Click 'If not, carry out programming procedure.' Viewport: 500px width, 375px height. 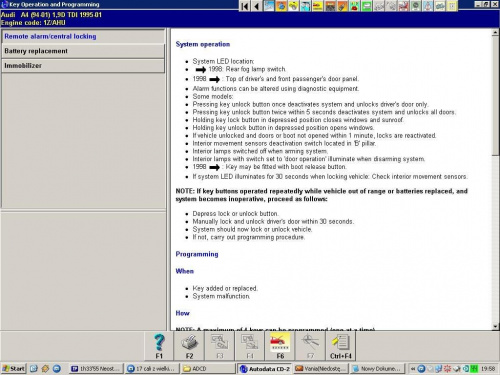(x=249, y=237)
